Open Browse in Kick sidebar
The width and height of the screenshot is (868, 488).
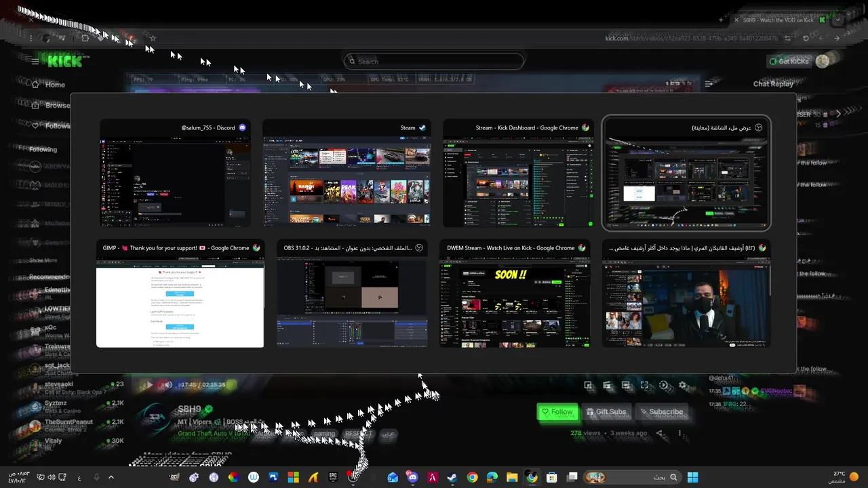click(51, 105)
